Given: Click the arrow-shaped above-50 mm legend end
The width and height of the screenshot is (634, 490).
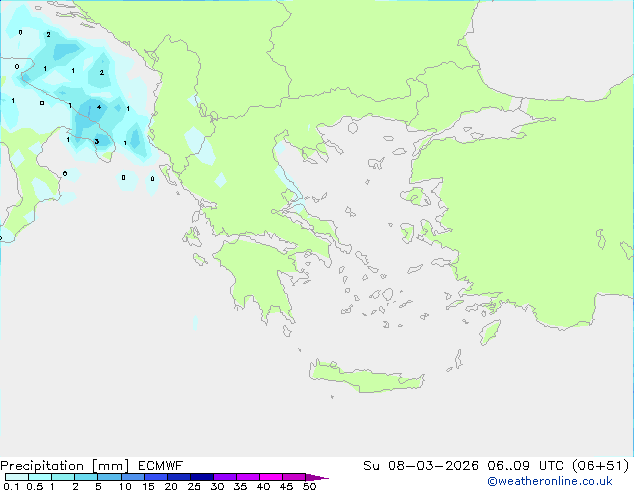Looking at the screenshot, I should click(x=317, y=477).
